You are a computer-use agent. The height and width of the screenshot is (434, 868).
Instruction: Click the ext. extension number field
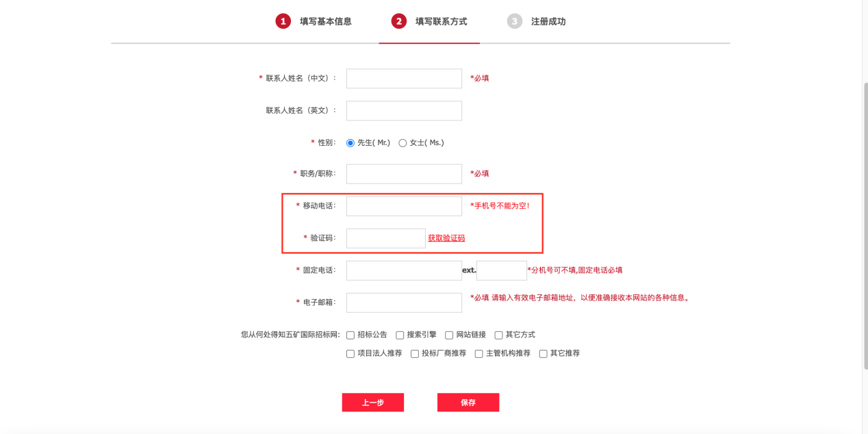coord(502,270)
